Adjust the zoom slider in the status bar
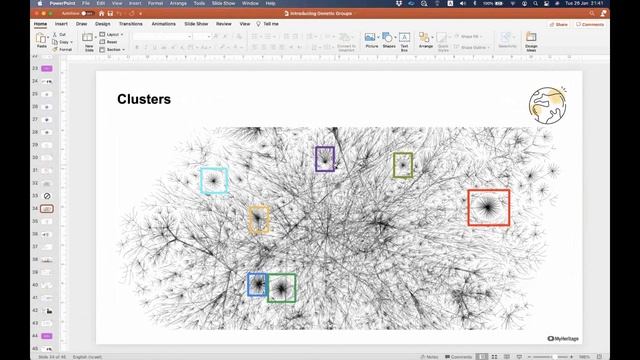640x360 pixels. point(550,357)
